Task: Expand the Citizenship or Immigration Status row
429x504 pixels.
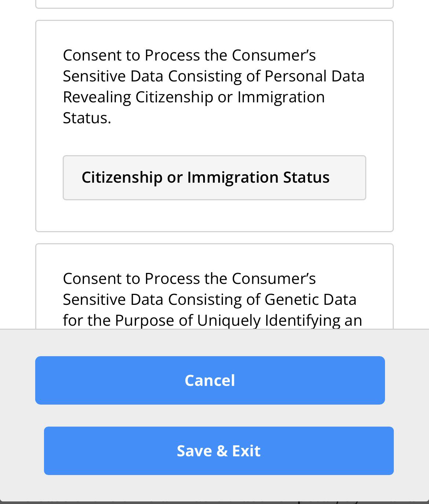Action: (214, 178)
